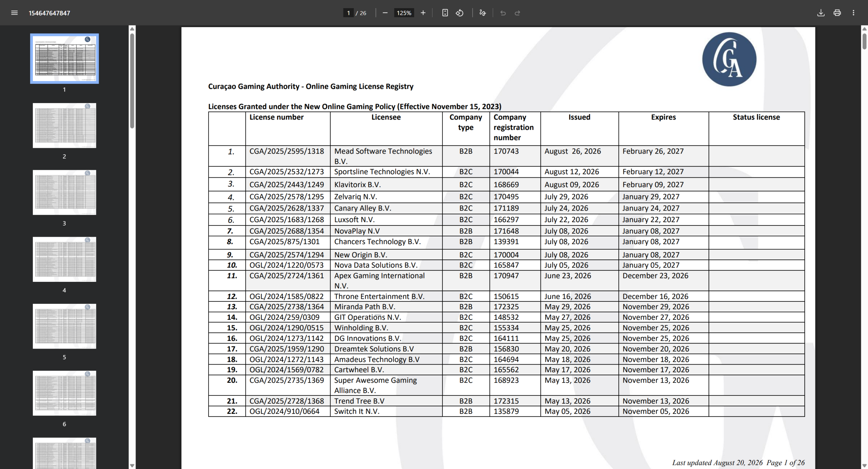Activate the draw annotation tool
The width and height of the screenshot is (868, 469).
point(482,13)
